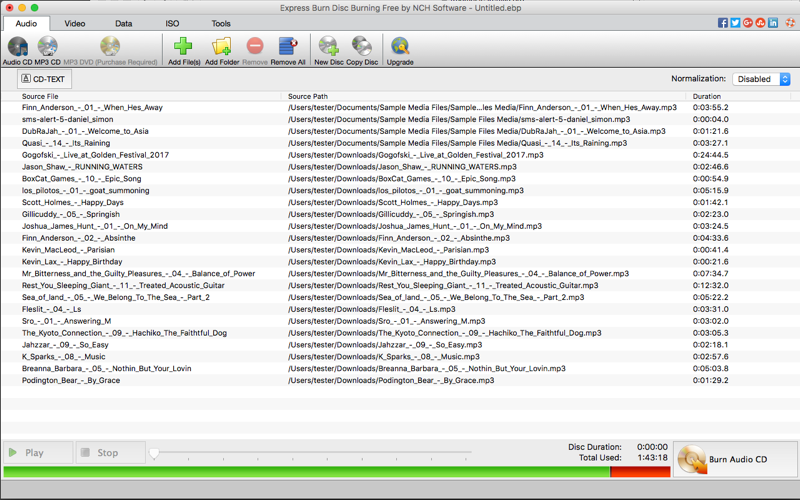Image resolution: width=800 pixels, height=500 pixels.
Task: Sort the list by Duration column header
Action: tap(706, 96)
